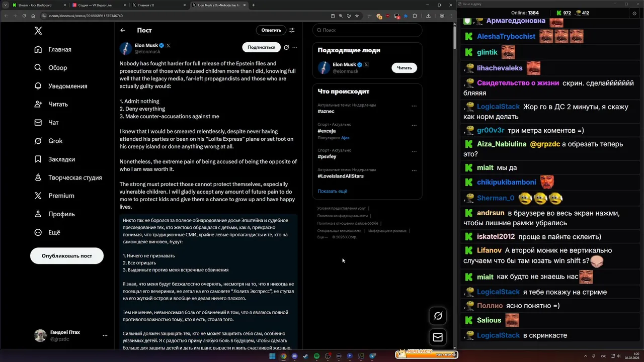Click the Творческая студия icon
This screenshot has width=644, height=362.
38,177
